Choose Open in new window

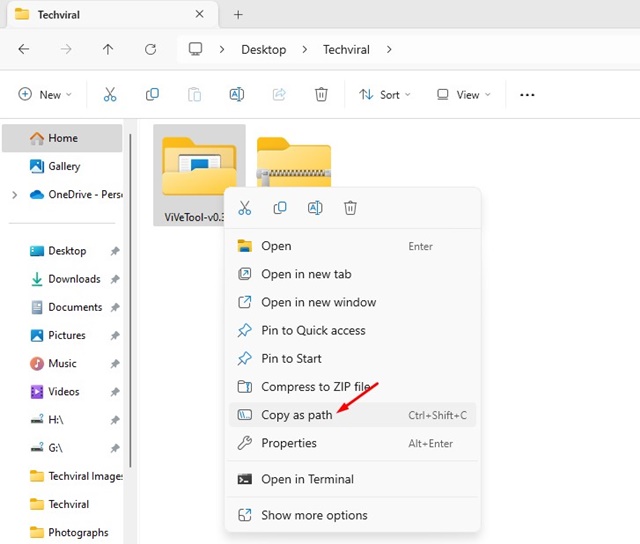pos(353,302)
